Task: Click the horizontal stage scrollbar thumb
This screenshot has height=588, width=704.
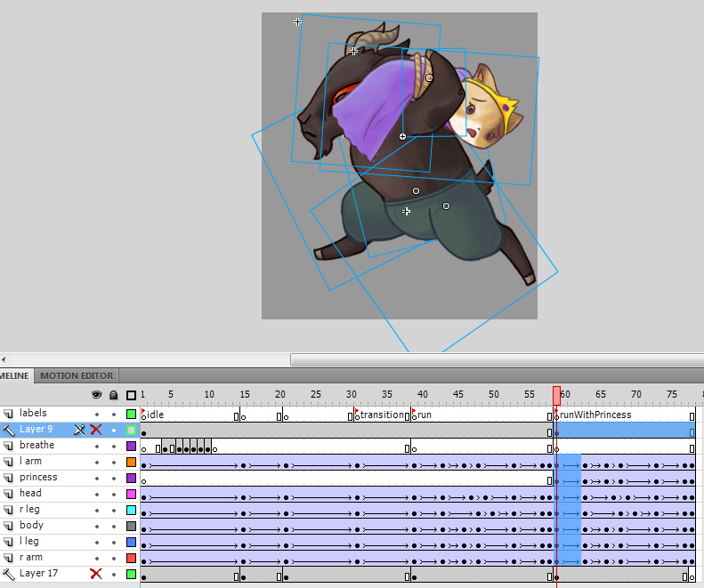Action: 497,359
